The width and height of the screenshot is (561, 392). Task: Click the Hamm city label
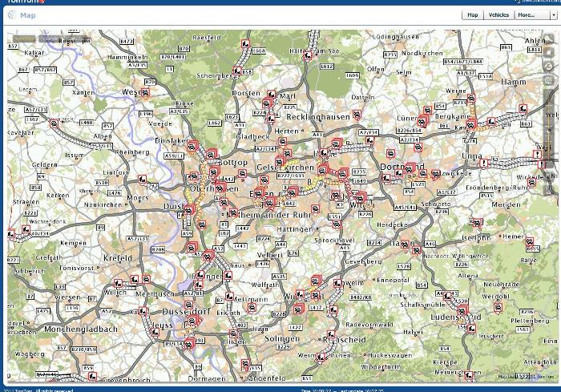click(514, 82)
